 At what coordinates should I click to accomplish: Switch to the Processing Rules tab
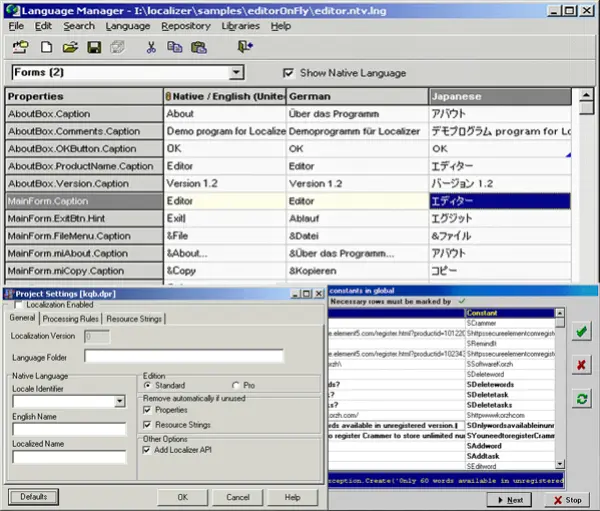click(x=72, y=318)
